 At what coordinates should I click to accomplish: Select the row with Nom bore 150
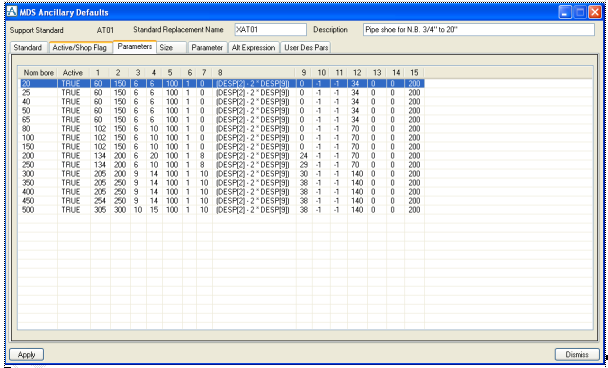[222, 147]
